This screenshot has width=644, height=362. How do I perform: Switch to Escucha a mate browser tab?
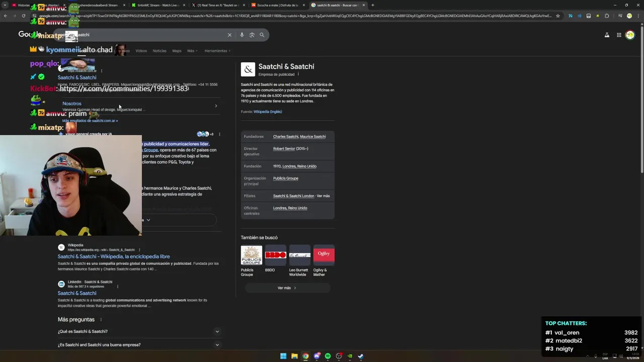277,5
